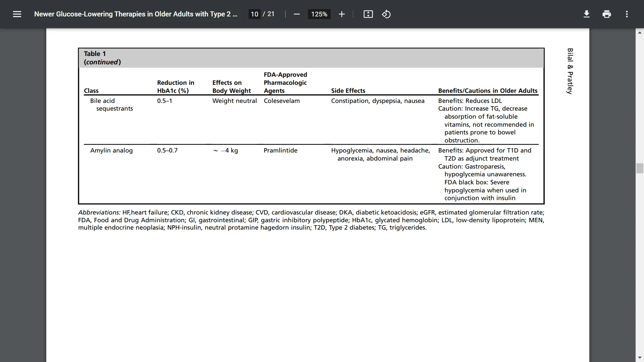Click the 'Colesevelam' drug name
The height and width of the screenshot is (362, 644).
coord(282,101)
